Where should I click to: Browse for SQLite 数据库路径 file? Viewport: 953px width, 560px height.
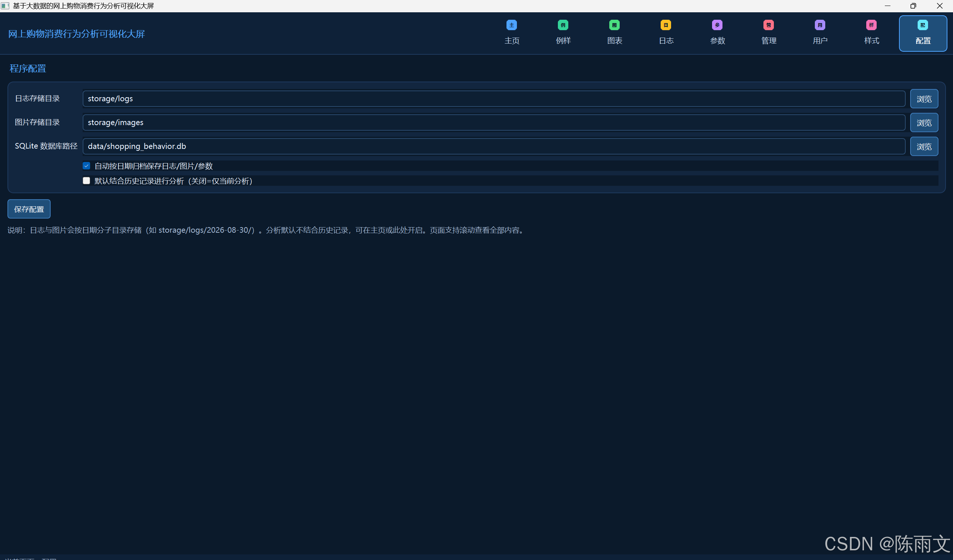(x=924, y=146)
